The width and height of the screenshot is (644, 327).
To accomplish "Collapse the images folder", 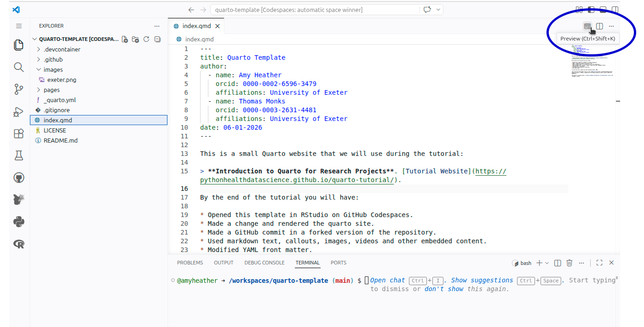I will point(98,70).
